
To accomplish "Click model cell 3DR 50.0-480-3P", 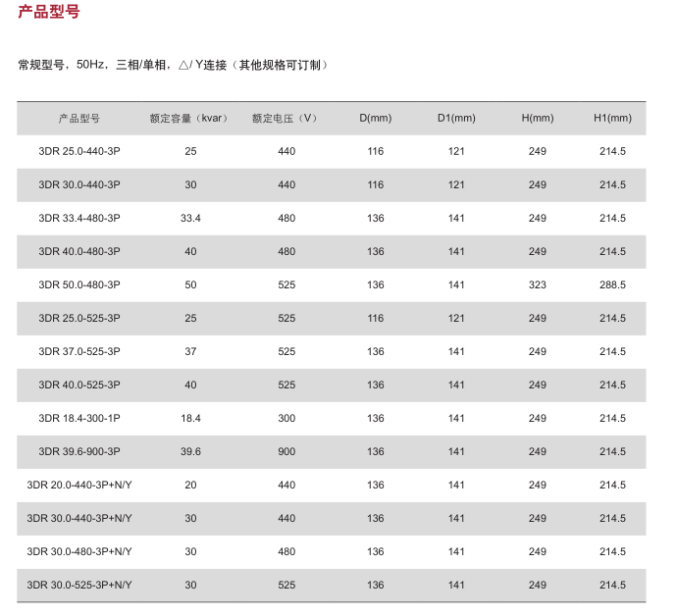I will [79, 284].
